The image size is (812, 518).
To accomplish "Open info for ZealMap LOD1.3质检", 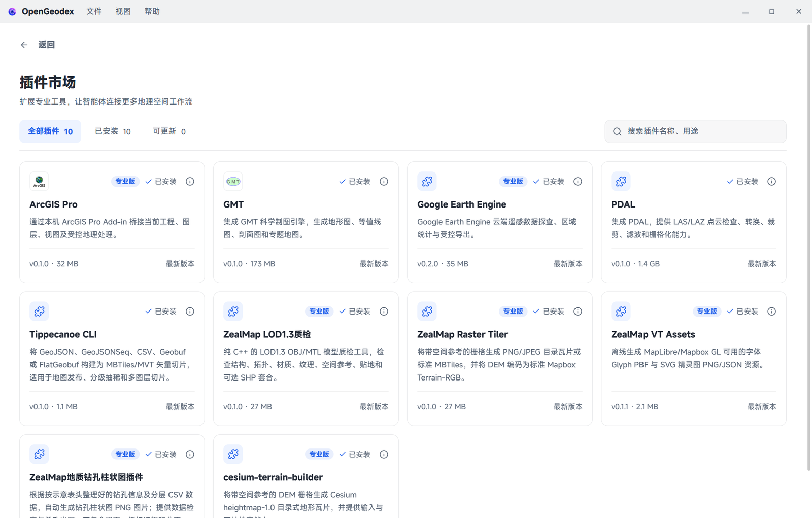I will pyautogui.click(x=384, y=312).
